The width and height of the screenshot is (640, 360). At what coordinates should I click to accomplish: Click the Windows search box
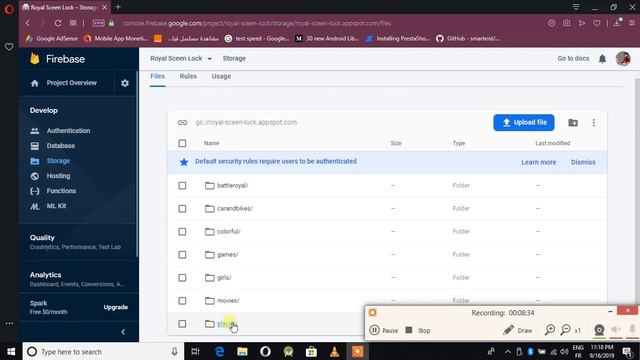coord(103,351)
